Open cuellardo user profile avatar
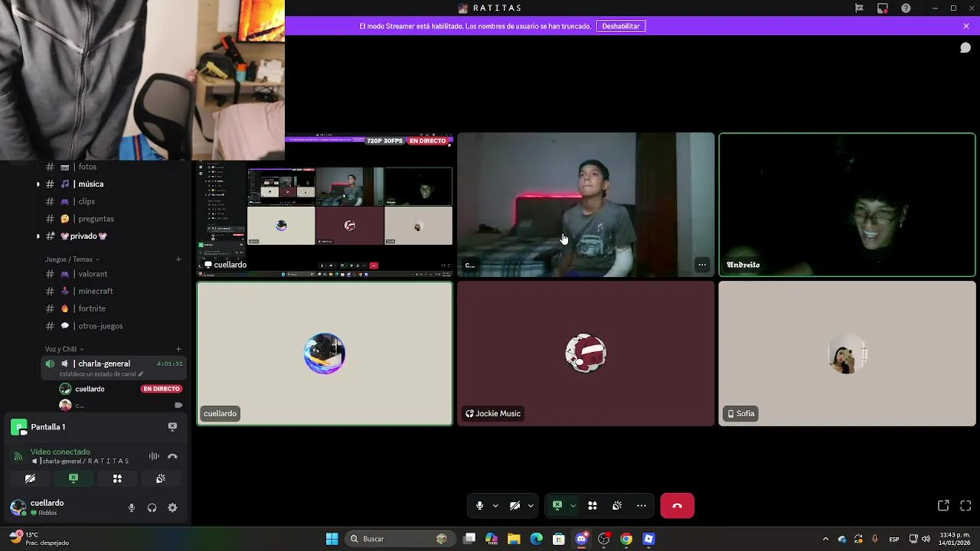This screenshot has height=551, width=980. [18, 507]
